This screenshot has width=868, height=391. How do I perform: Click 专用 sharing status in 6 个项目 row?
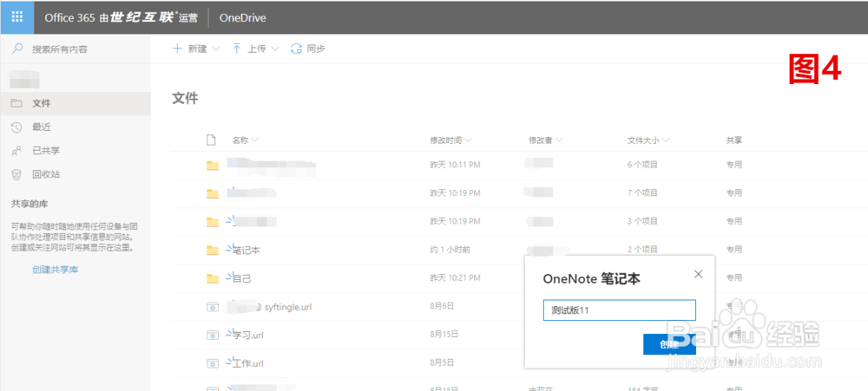click(734, 165)
